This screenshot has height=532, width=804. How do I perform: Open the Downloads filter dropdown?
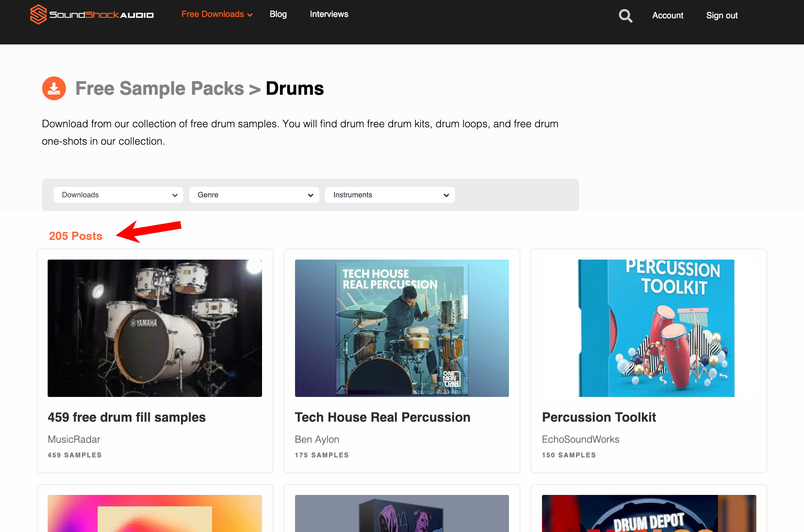[x=118, y=195]
